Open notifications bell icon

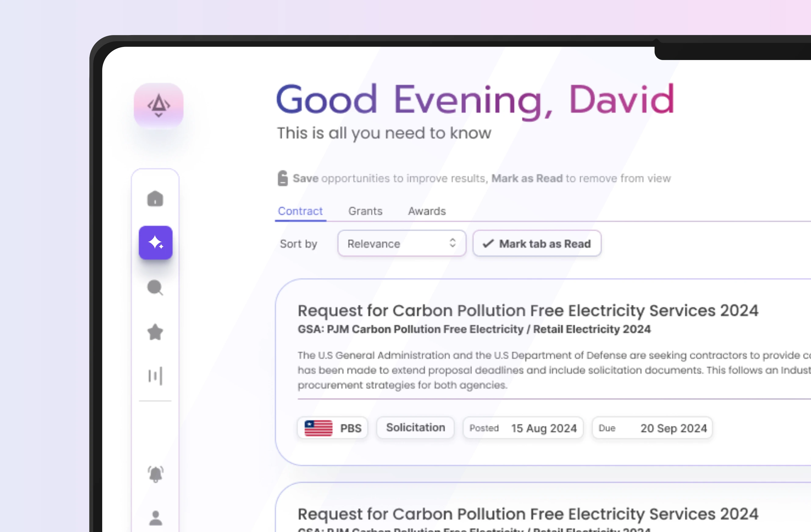point(155,474)
